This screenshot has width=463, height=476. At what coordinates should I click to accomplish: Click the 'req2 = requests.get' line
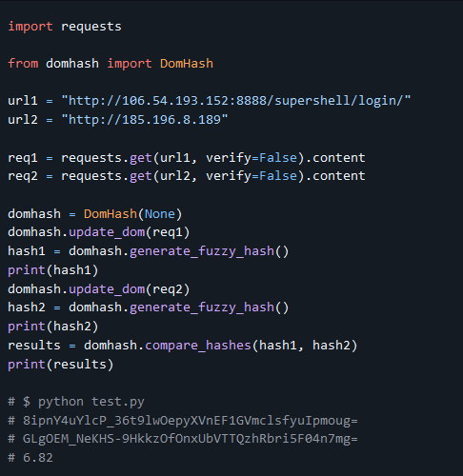click(187, 176)
